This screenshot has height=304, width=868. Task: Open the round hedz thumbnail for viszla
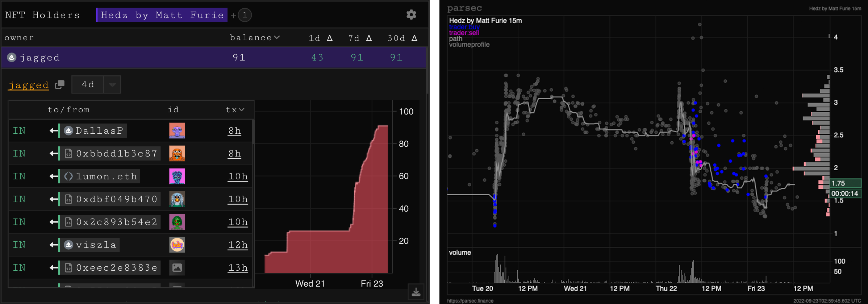(177, 245)
